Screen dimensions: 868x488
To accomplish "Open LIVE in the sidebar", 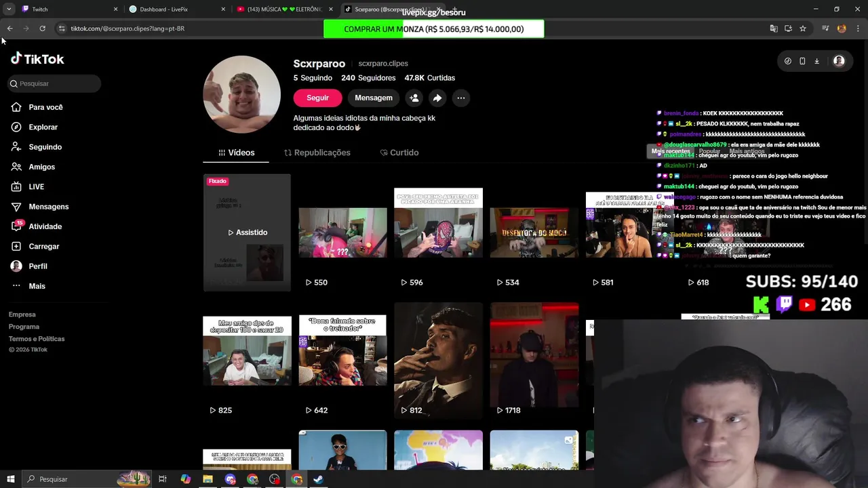I will coord(36,186).
